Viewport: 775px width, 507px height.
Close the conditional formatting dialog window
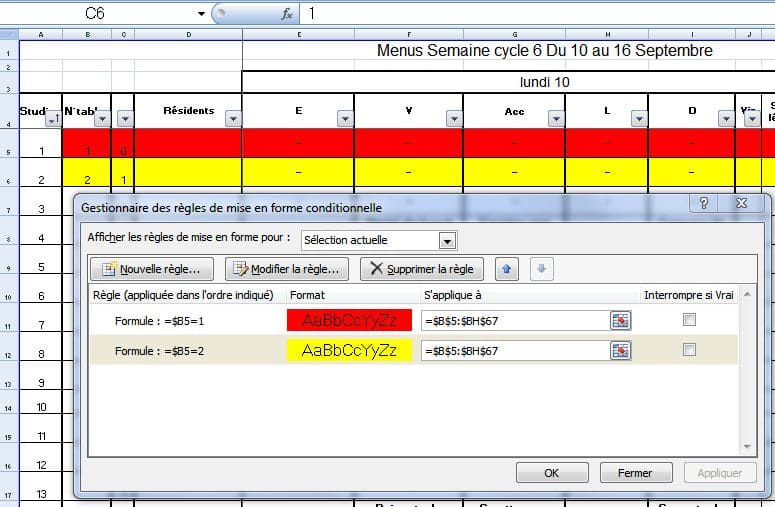coord(742,204)
